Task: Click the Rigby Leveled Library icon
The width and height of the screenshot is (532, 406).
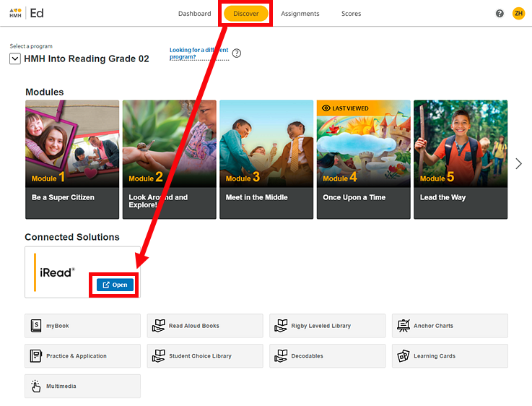Action: point(281,326)
